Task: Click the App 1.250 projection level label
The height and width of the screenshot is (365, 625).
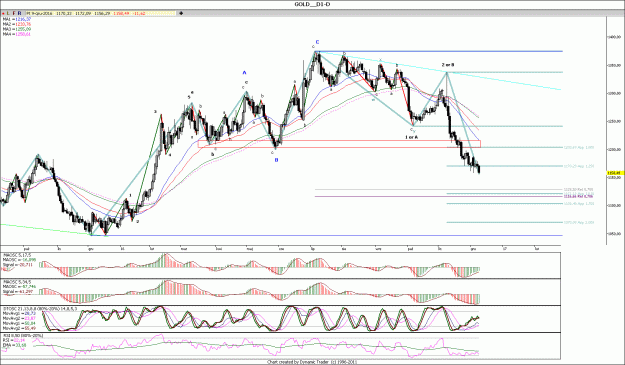Action: (x=579, y=166)
